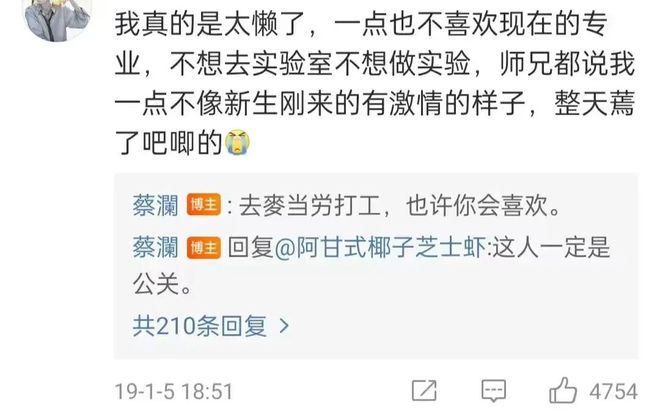Viewport: 660px width, 414px height.
Task: Tap the main comment text starting 我真的是太懒了
Action: click(375, 83)
